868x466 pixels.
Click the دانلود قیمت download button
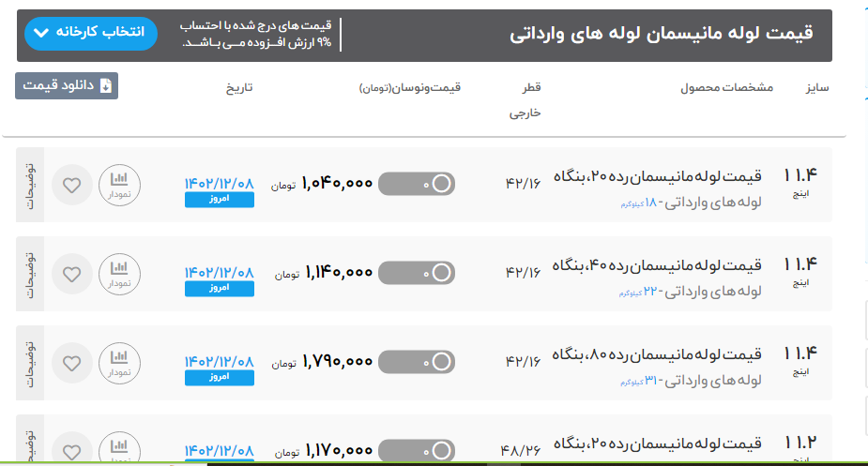(67, 85)
